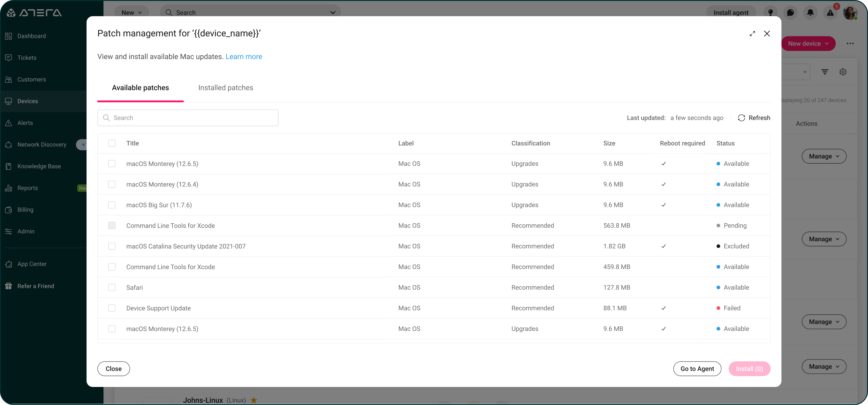Open the alert warning icon with badge
868x405 pixels.
830,13
